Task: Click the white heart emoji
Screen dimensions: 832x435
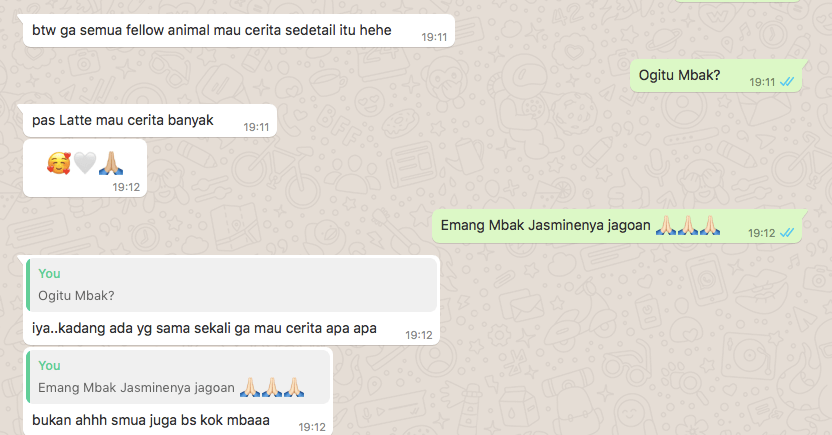Action: coord(85,163)
